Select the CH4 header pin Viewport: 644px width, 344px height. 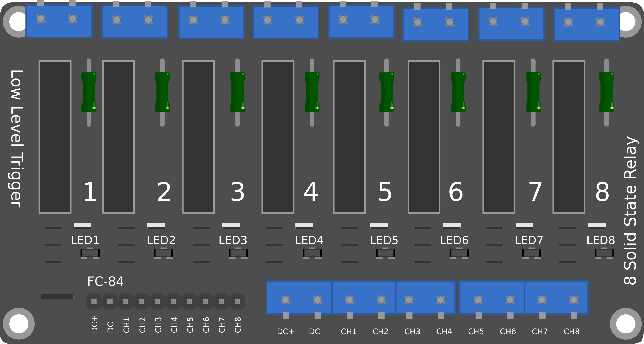click(174, 301)
